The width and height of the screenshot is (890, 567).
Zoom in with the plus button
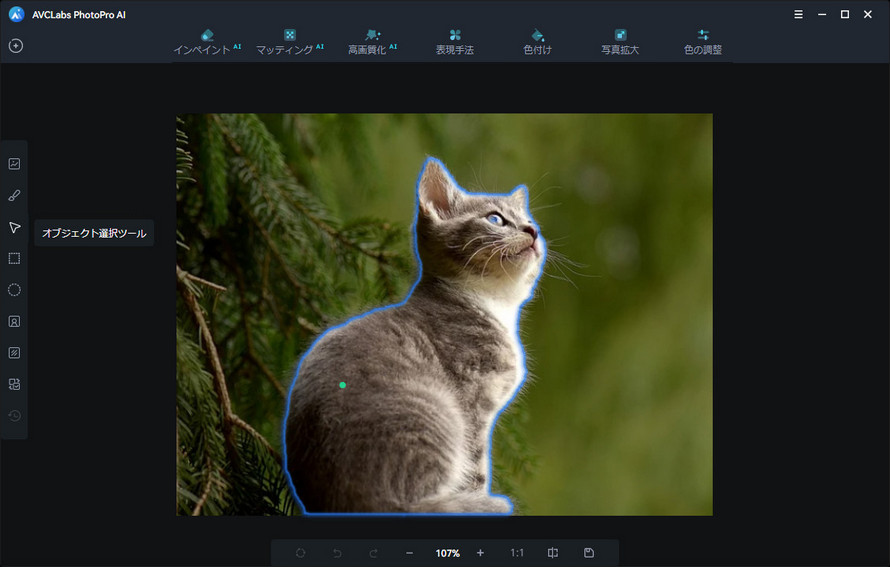tap(480, 553)
